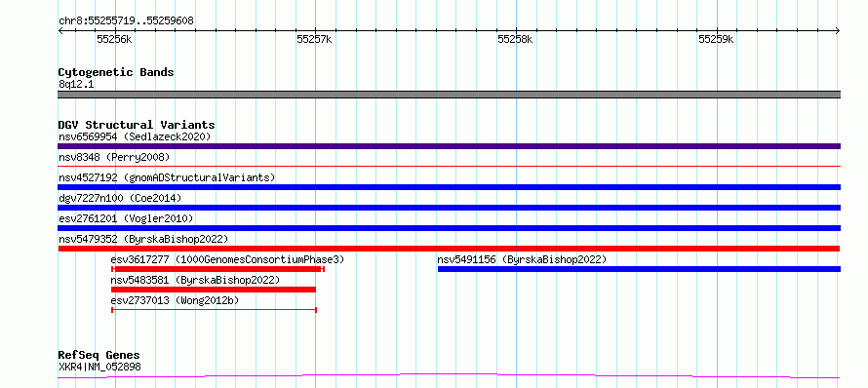Click the DGV Structural Variants track heading
The height and width of the screenshot is (388, 868).
coord(137,125)
